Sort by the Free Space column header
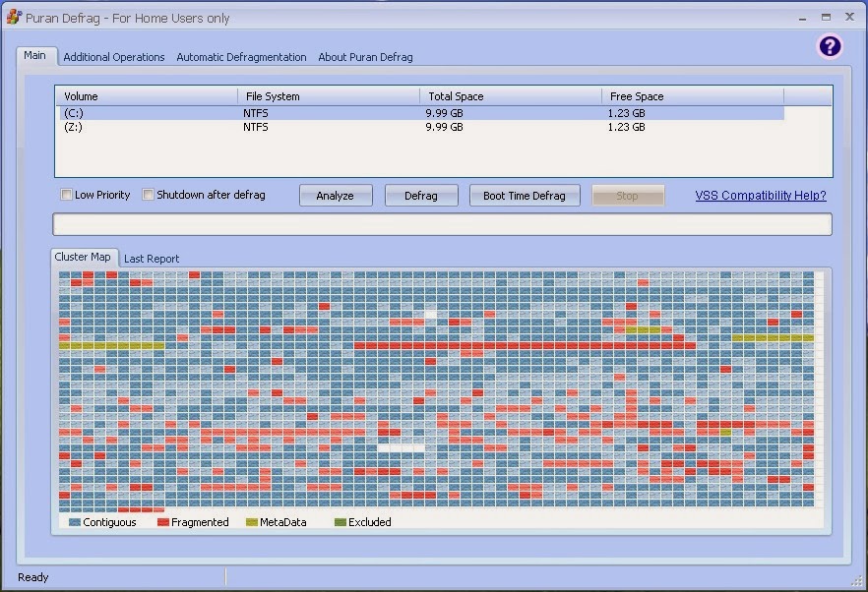Image resolution: width=868 pixels, height=592 pixels. 693,96
